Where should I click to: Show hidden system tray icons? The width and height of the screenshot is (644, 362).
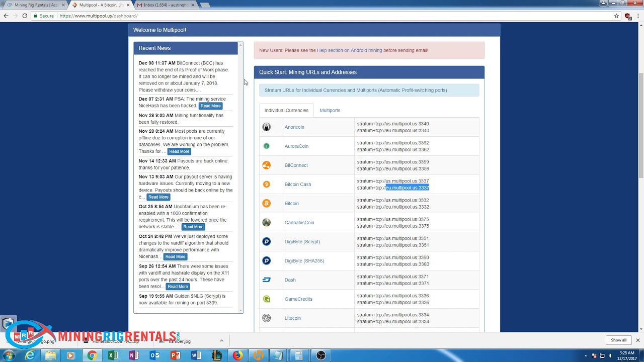pos(586,355)
